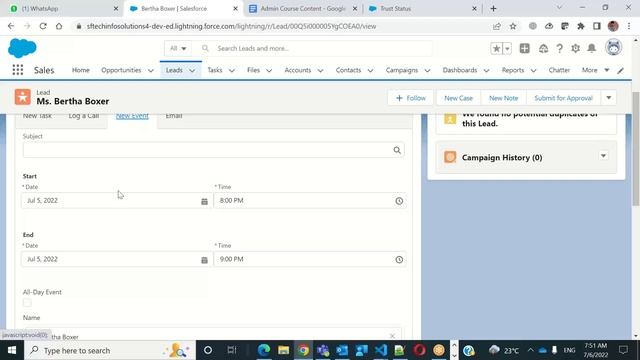The image size is (640, 360).
Task: Switch to Trust Status browser tab
Action: [422, 9]
